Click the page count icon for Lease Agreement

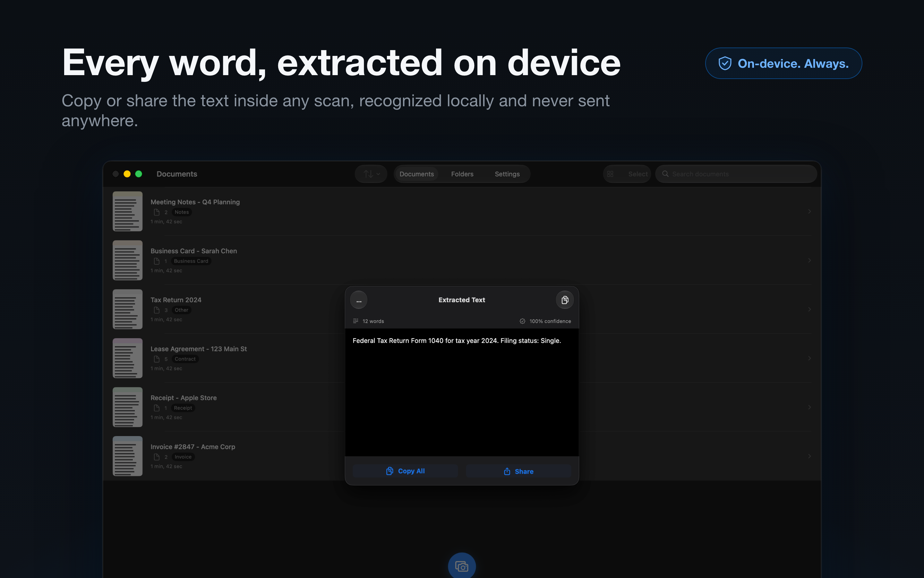point(157,359)
